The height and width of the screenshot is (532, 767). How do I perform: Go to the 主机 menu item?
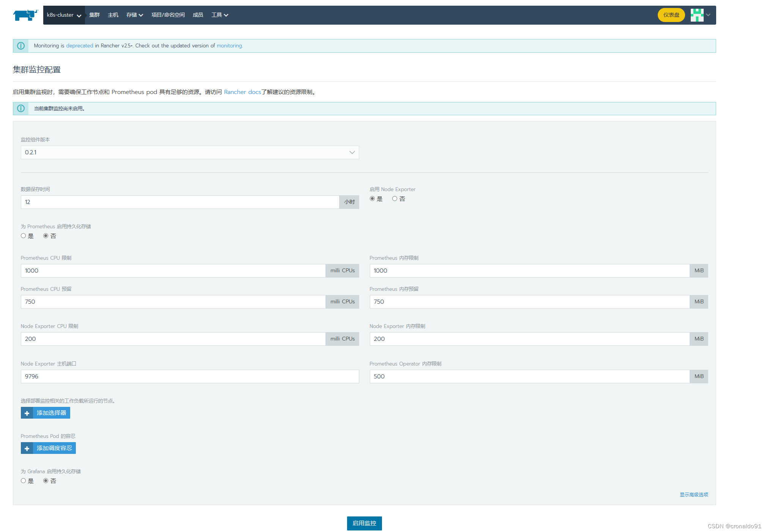(x=113, y=15)
